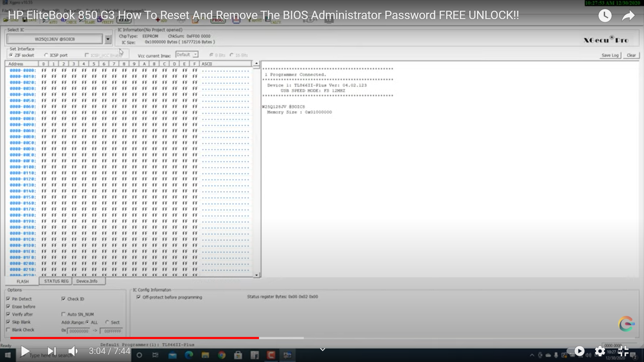Toggle the Check ID checkbox
Screen dimensions: 644x362
pos(63,299)
